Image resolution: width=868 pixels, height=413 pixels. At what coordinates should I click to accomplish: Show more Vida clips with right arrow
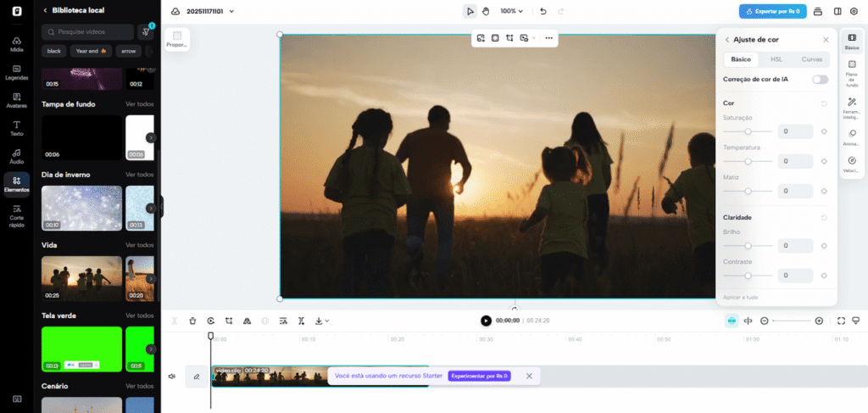click(151, 278)
